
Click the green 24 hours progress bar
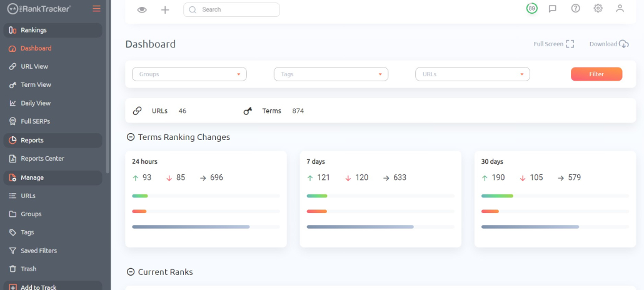pos(139,196)
